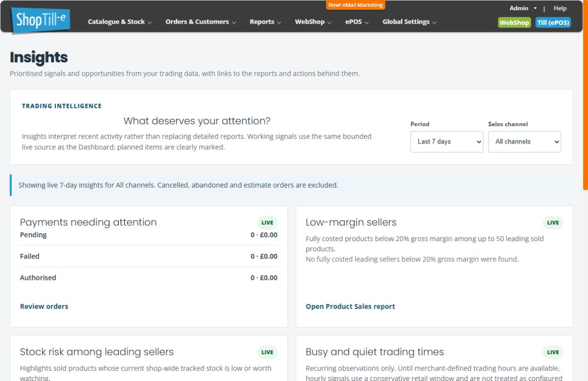Open the Sales channel dropdown showing All channels

pos(525,141)
